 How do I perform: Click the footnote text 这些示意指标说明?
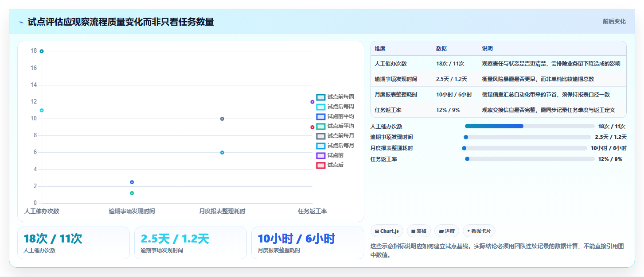pos(497,250)
